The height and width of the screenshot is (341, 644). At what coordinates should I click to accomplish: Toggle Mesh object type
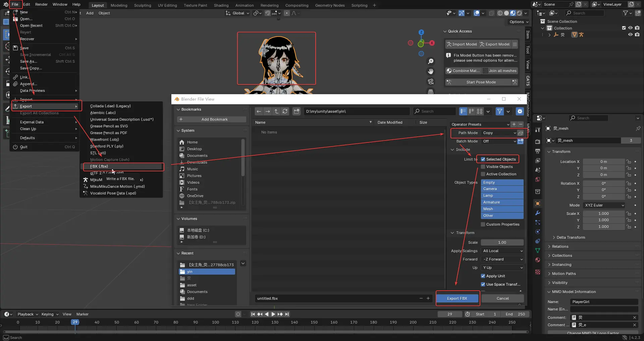[502, 209]
